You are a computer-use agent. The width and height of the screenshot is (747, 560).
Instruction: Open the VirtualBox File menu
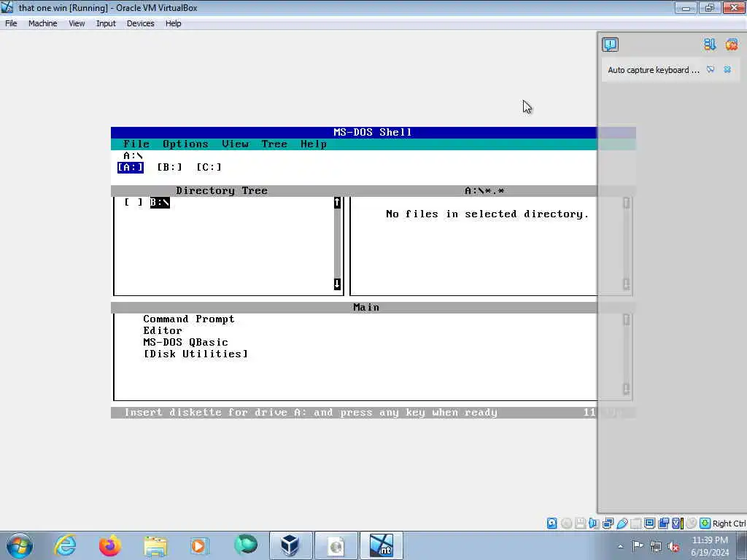[11, 23]
